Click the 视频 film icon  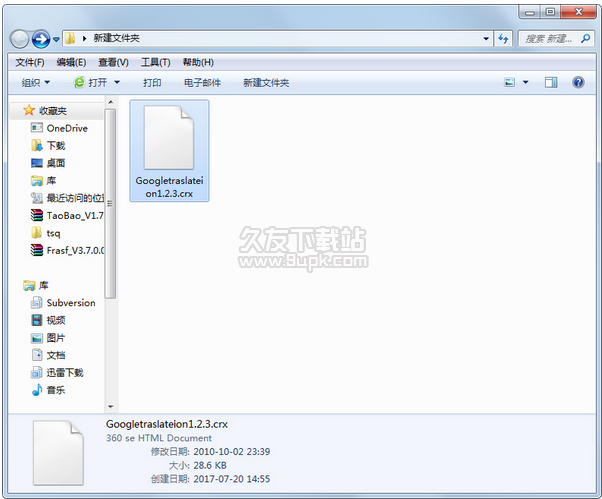pyautogui.click(x=36, y=320)
